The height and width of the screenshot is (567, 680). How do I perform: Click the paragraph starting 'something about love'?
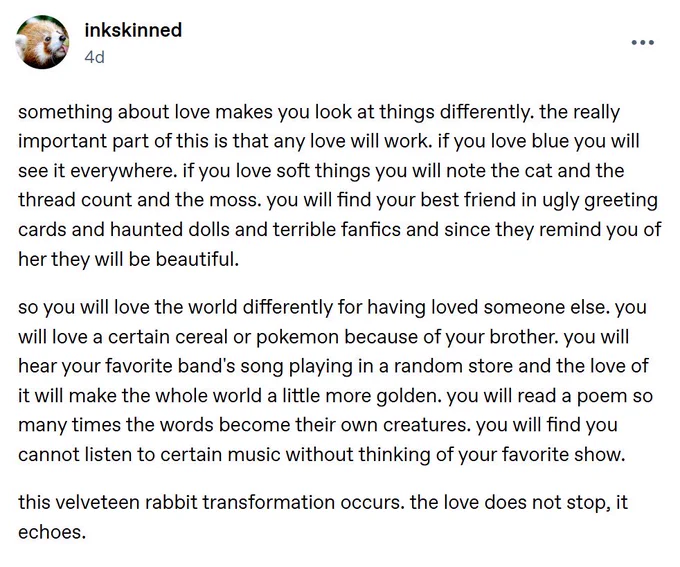pos(340,185)
